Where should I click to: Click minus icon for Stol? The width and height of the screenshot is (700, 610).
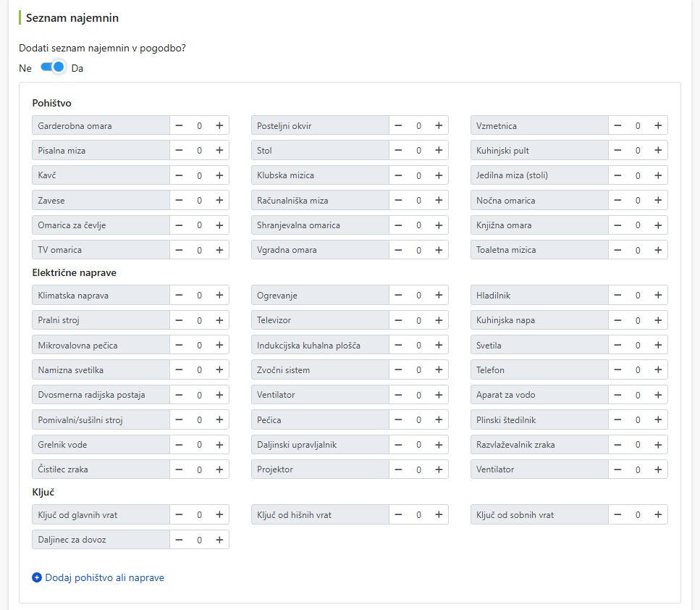coord(398,150)
